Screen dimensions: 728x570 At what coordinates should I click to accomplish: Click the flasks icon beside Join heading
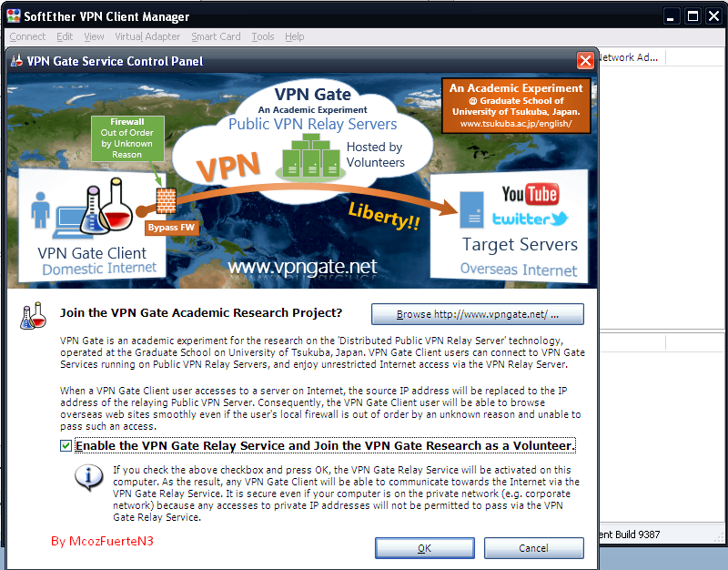[x=33, y=316]
